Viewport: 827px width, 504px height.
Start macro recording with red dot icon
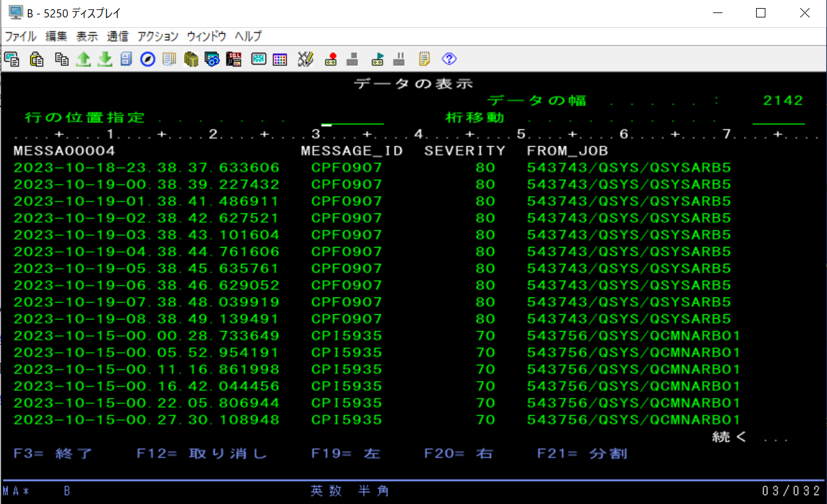tap(330, 59)
